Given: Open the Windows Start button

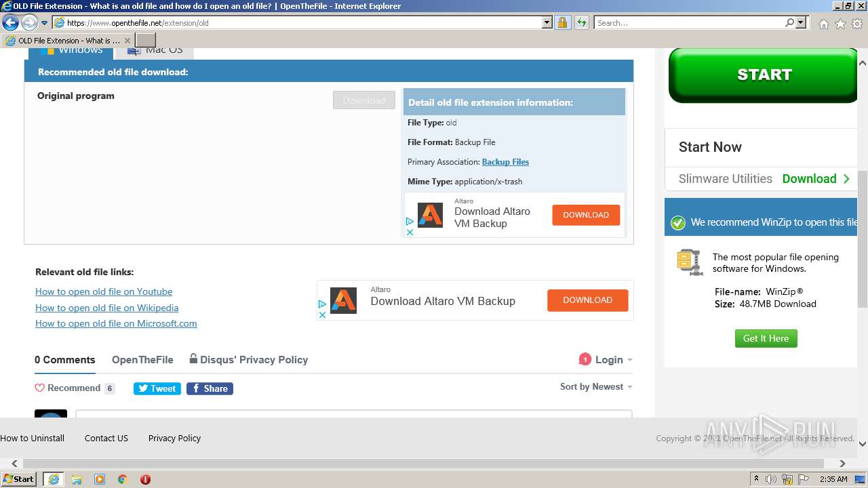Looking at the screenshot, I should click(19, 479).
